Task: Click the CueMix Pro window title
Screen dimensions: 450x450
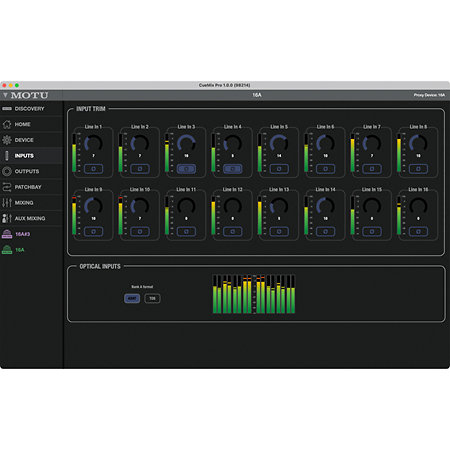Action: point(225,85)
